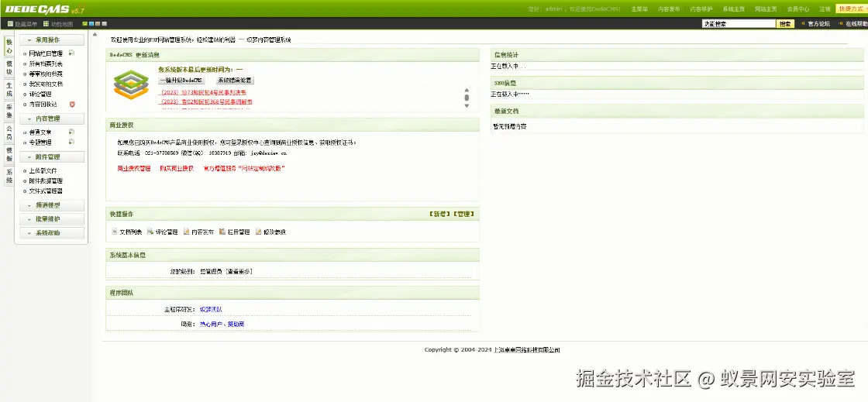Click the 文档列表 quick action icon
The width and height of the screenshot is (868, 402).
(x=115, y=232)
